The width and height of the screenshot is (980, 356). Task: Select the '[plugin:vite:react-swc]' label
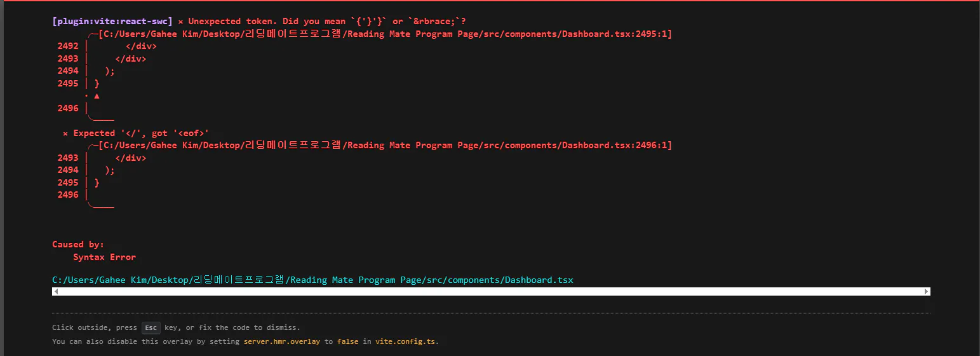click(x=112, y=21)
